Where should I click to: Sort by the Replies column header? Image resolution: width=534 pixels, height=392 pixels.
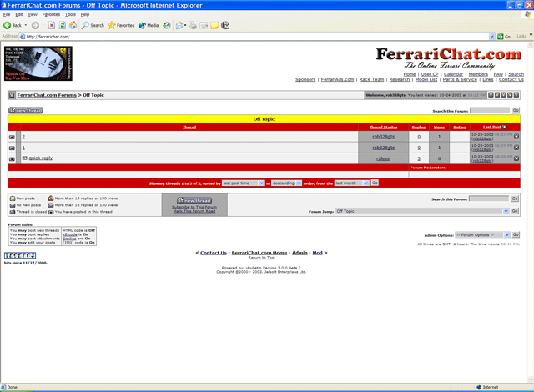click(419, 128)
